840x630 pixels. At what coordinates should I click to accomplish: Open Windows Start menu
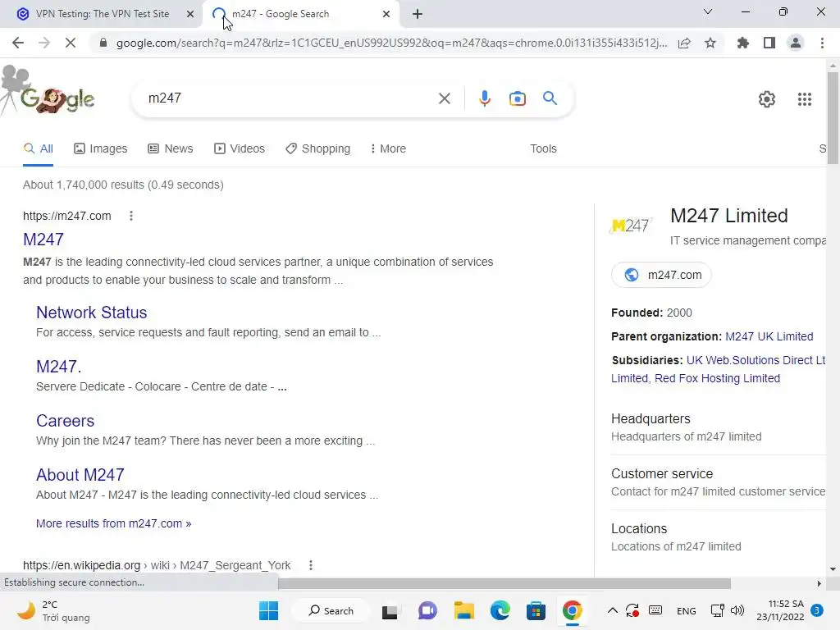pos(268,610)
